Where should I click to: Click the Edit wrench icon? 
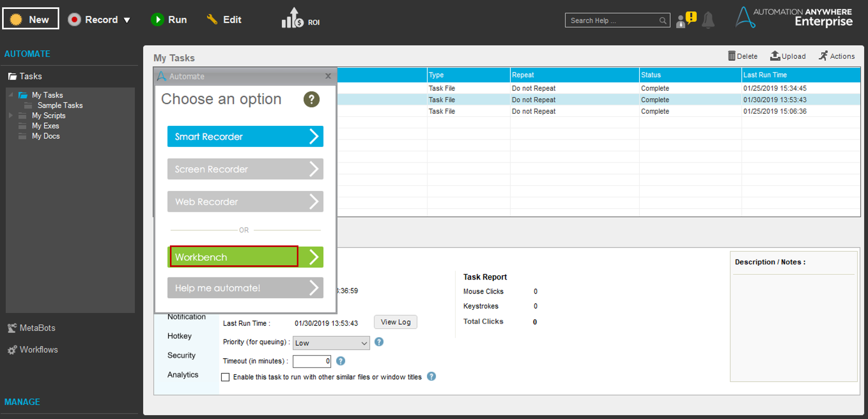(212, 19)
